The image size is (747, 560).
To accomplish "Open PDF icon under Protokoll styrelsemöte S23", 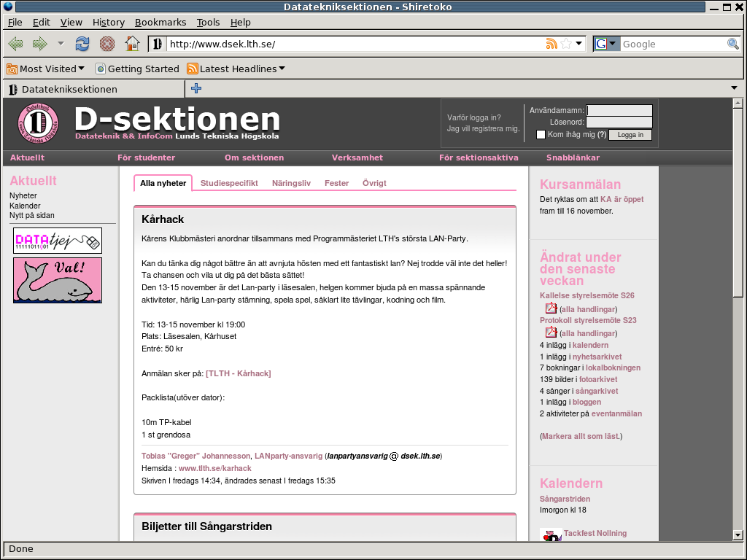I will tap(551, 332).
